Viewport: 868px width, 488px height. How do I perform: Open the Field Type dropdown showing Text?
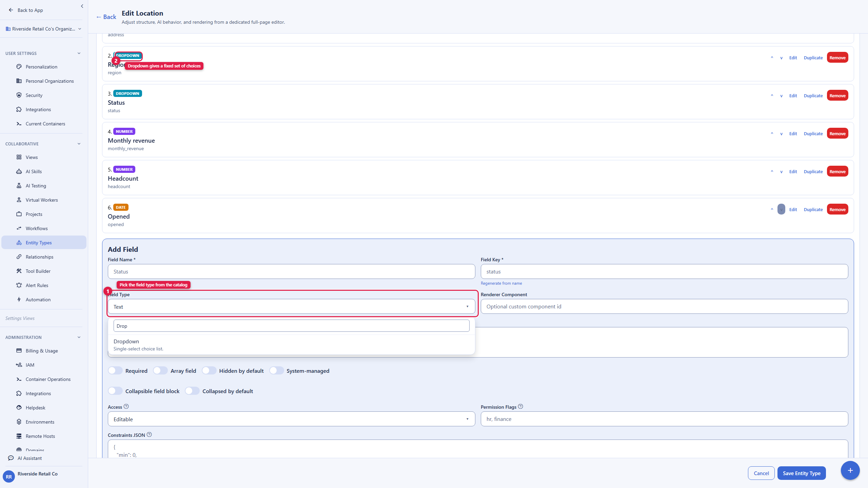(291, 306)
